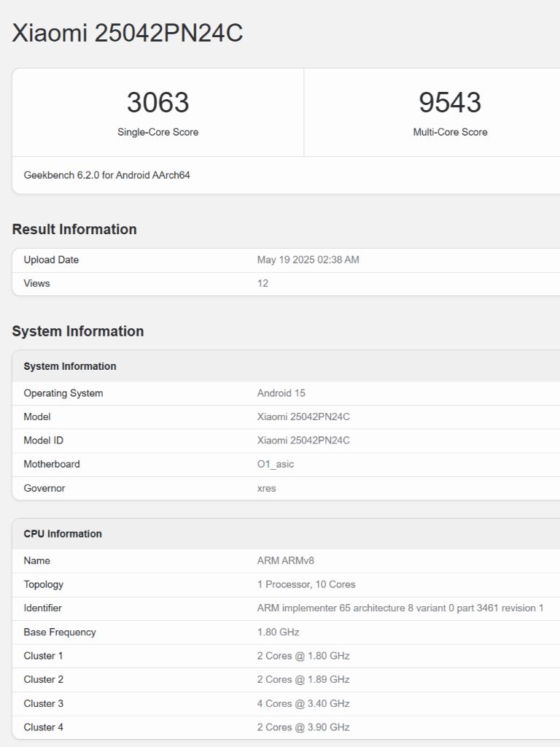The image size is (560, 747).
Task: Click the Model ID label
Action: (x=43, y=440)
